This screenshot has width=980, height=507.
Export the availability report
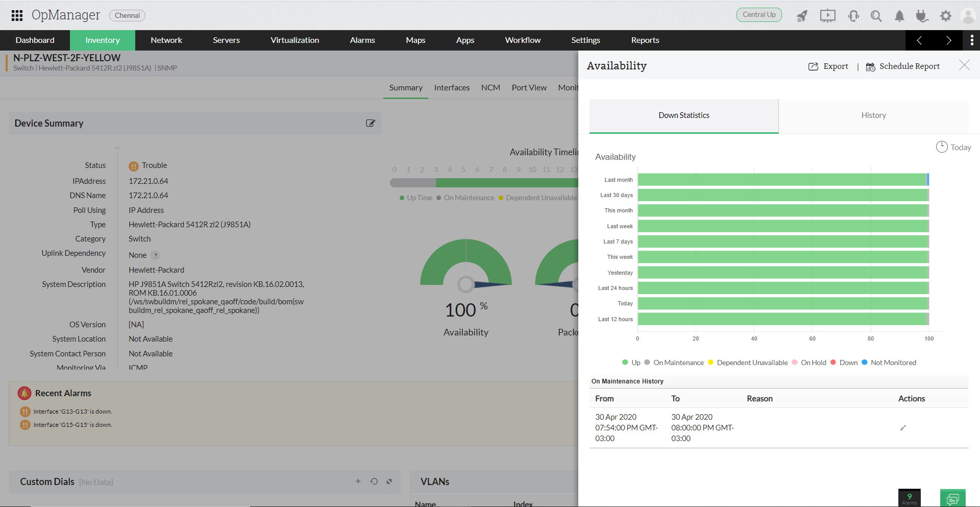point(828,66)
